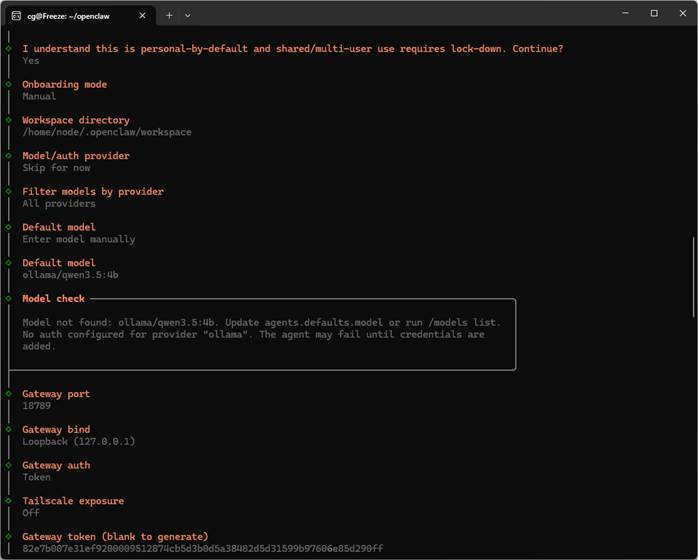Open a new terminal tab with plus button
The width and height of the screenshot is (698, 560).
pos(169,15)
